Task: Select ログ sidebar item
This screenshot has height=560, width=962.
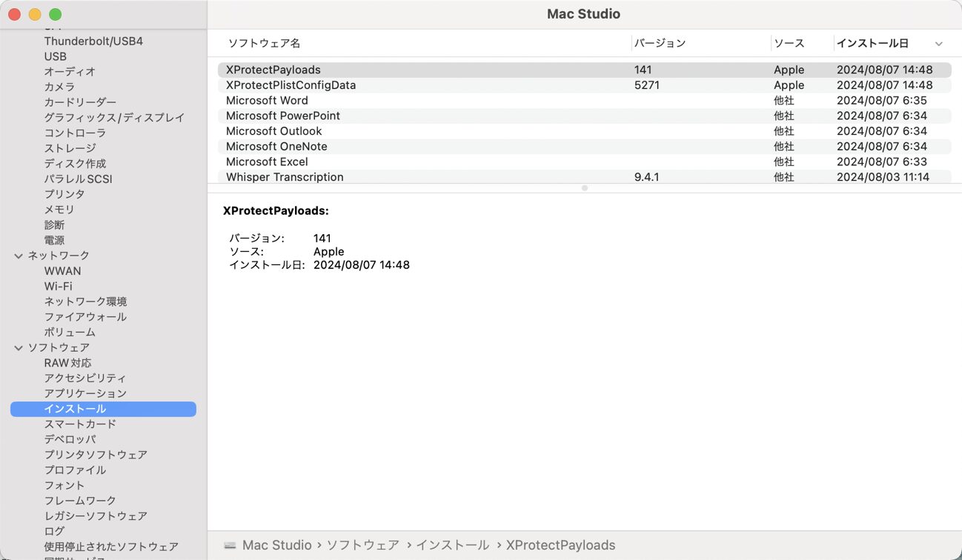Action: click(x=54, y=531)
